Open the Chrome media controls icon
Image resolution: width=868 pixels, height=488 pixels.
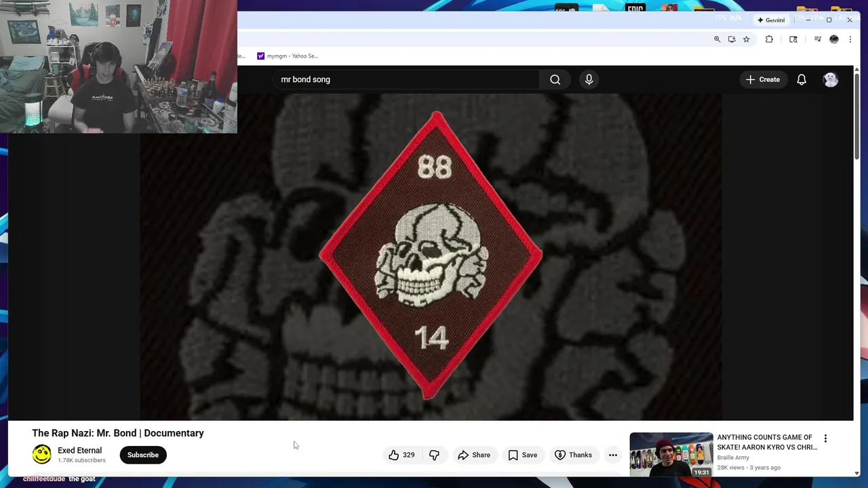[x=817, y=39]
